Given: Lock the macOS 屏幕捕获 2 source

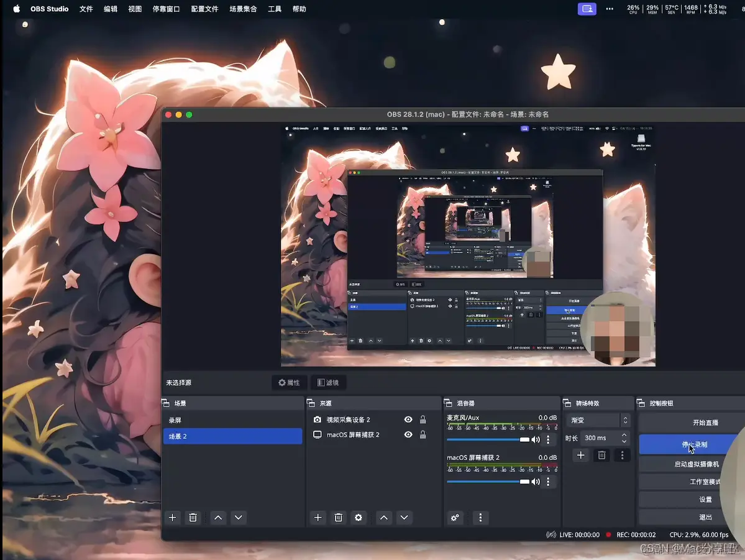Looking at the screenshot, I should coord(423,434).
